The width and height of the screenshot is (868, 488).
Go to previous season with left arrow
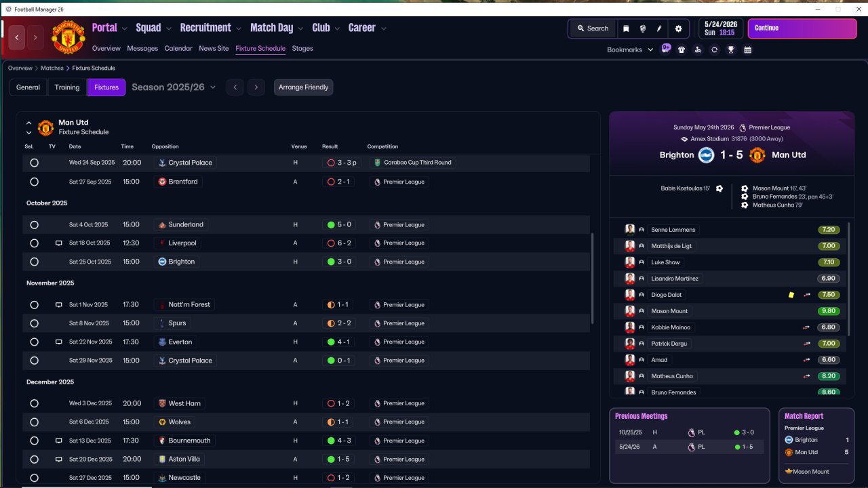(235, 87)
